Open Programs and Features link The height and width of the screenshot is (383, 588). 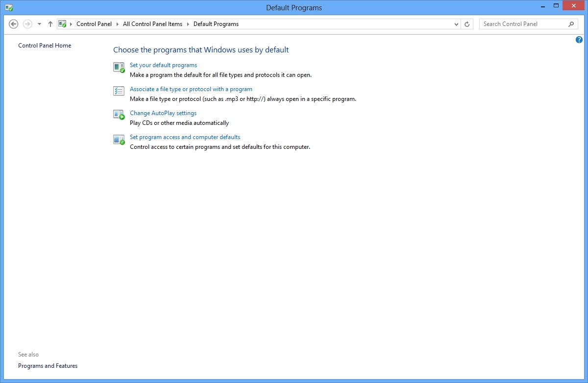(x=48, y=366)
